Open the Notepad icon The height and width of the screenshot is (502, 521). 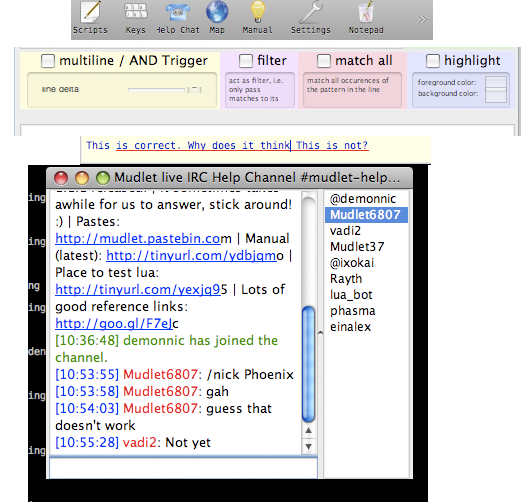click(366, 17)
